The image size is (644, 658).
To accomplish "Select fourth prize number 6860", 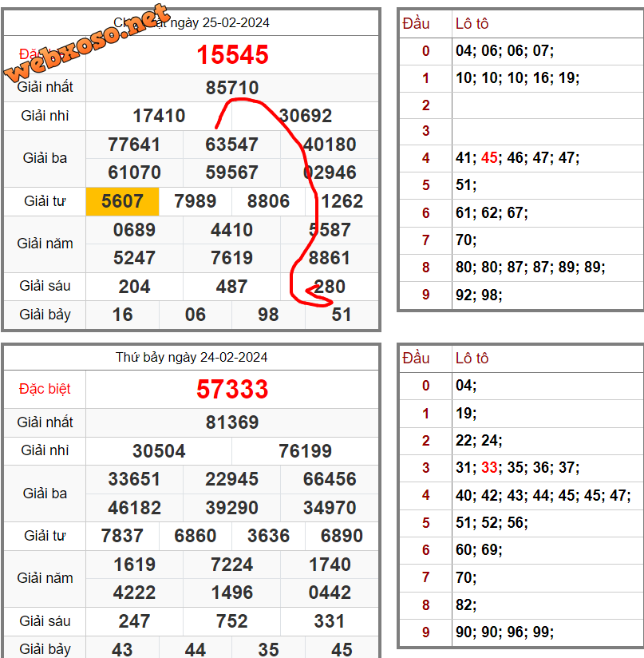I will 196,536.
